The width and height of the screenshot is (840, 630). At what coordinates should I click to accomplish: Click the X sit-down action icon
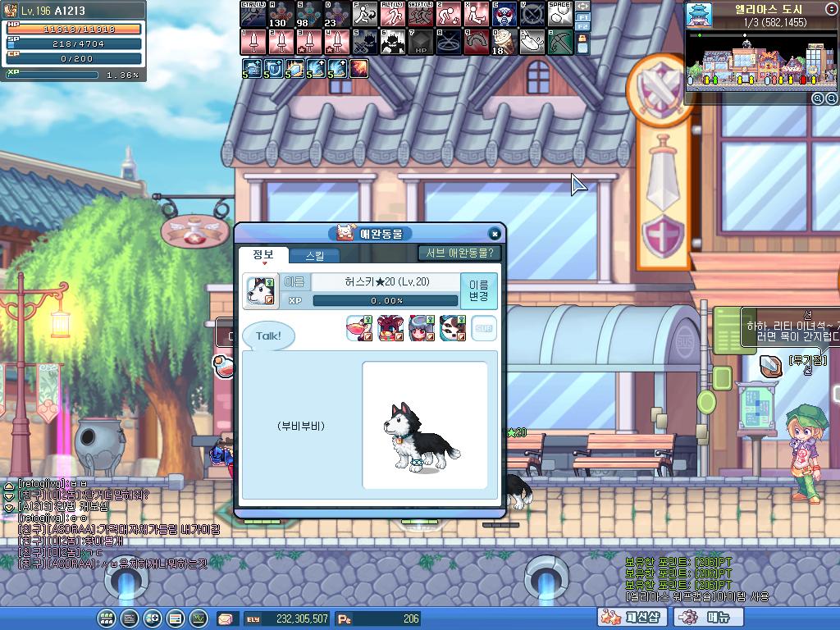[x=477, y=14]
